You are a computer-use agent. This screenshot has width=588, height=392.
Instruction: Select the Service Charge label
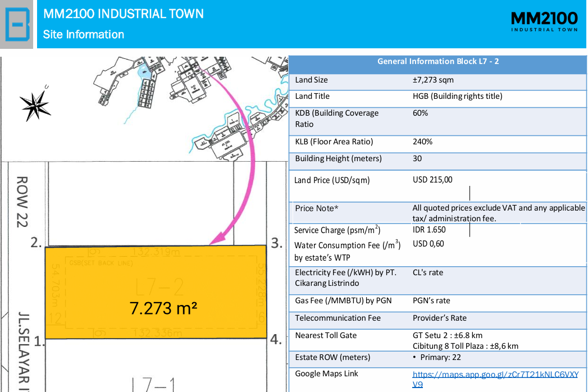pyautogui.click(x=337, y=230)
